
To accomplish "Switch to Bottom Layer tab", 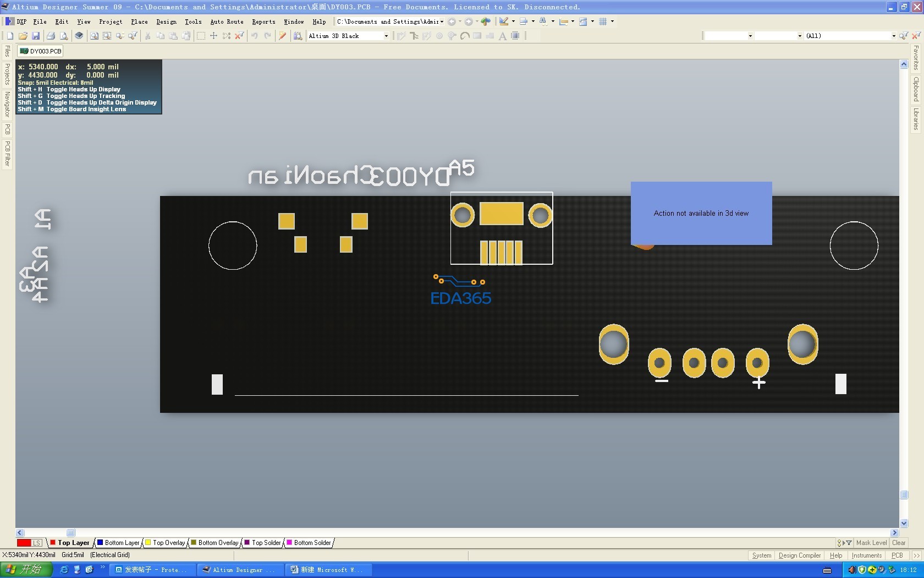I will [x=118, y=543].
